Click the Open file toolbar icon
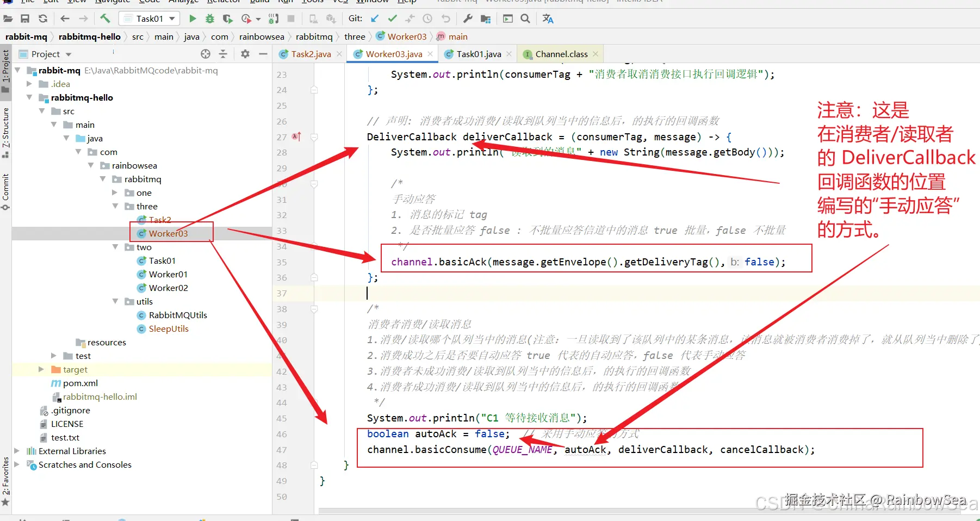This screenshot has height=521, width=980. [8, 19]
